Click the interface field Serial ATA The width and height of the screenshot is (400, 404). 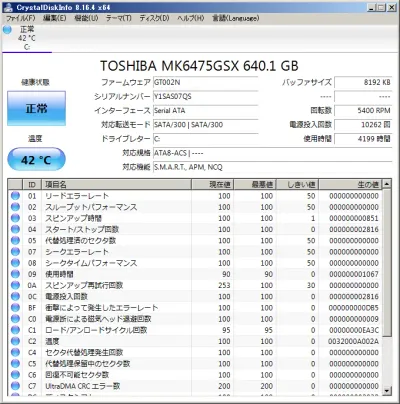(x=205, y=111)
